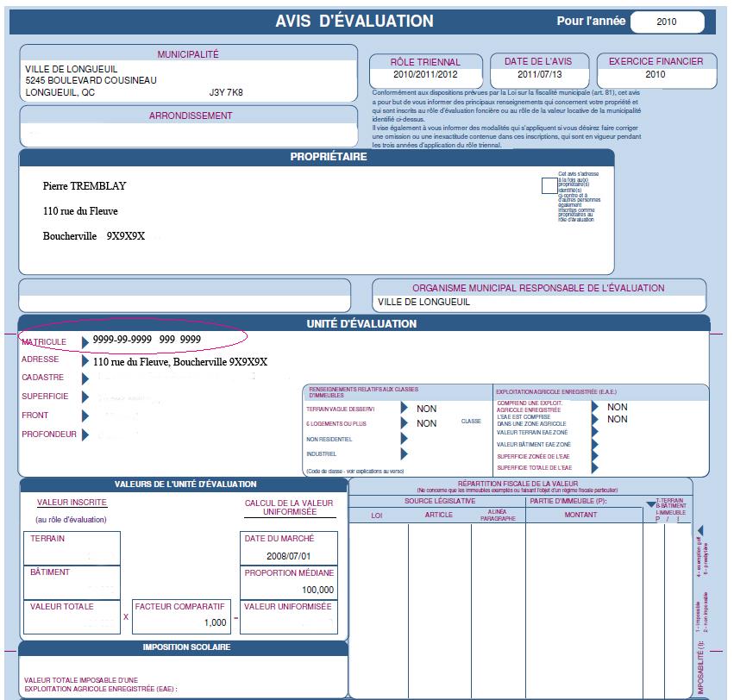Select the arrow beside VALEUR TERRAIN EAE ZONÉ
This screenshot has width=734, height=700.
594,432
